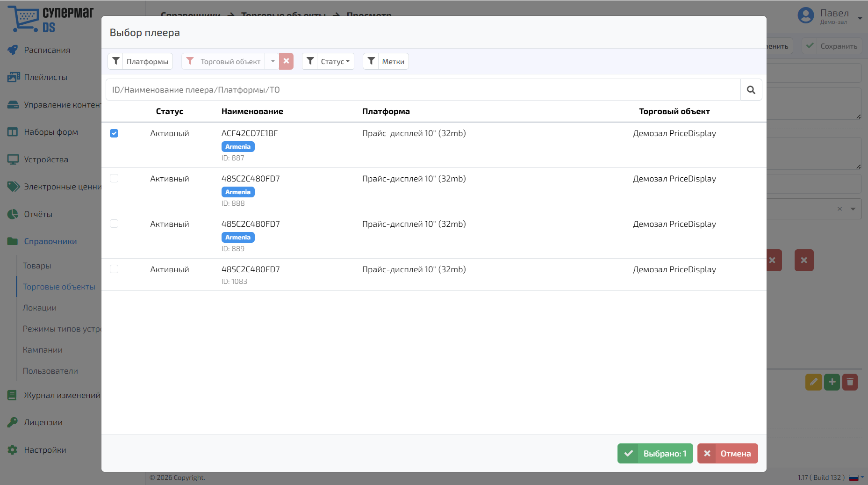Open Настройки gear in sidebar

click(x=13, y=450)
